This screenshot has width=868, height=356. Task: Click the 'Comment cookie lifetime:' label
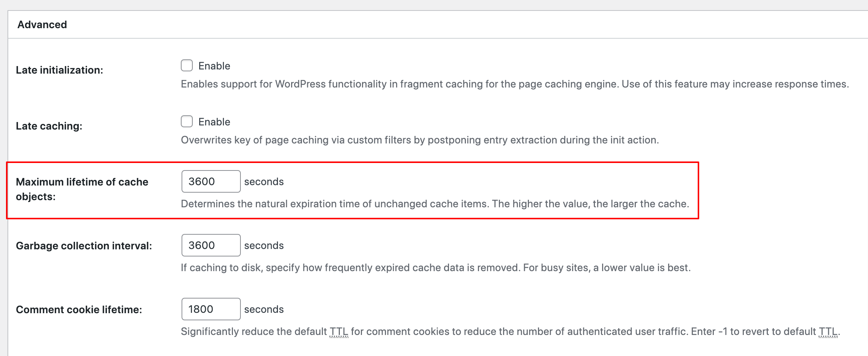[79, 310]
